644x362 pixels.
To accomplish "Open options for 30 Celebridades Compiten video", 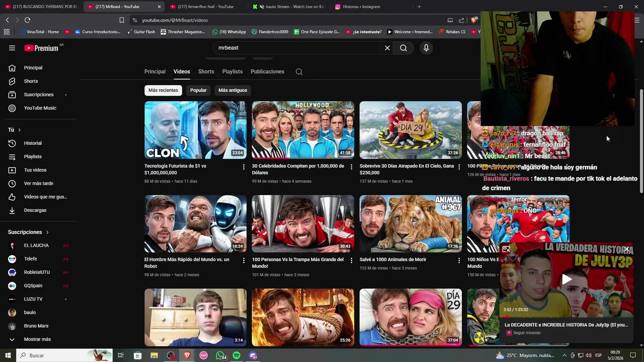I will tap(351, 166).
